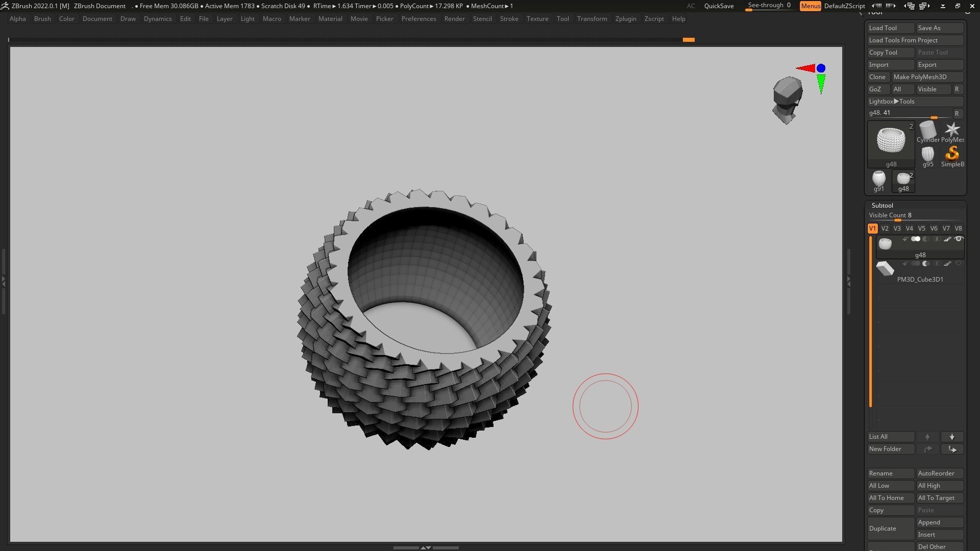This screenshot has width=980, height=551.
Task: Move subtool down with the down arrow
Action: tap(952, 437)
